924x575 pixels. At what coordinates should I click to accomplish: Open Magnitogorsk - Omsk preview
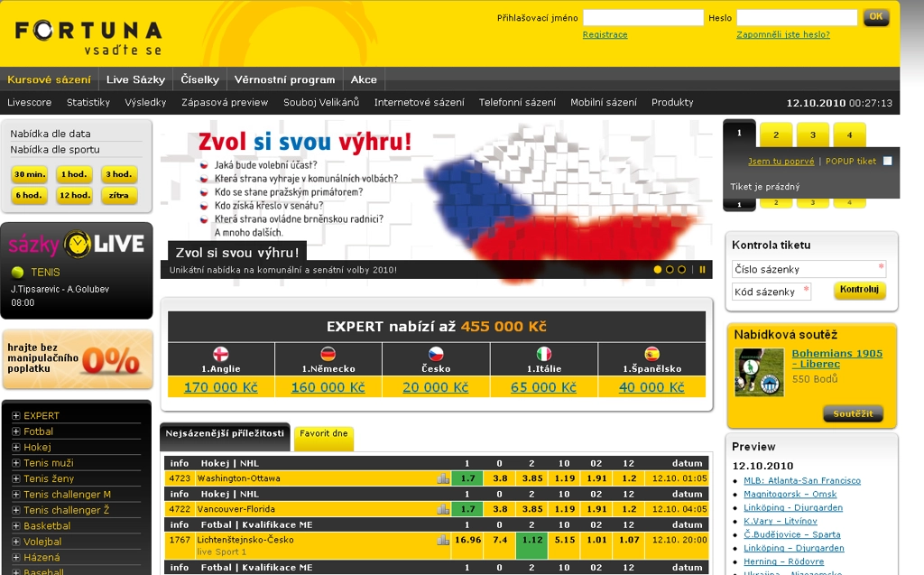(x=790, y=494)
